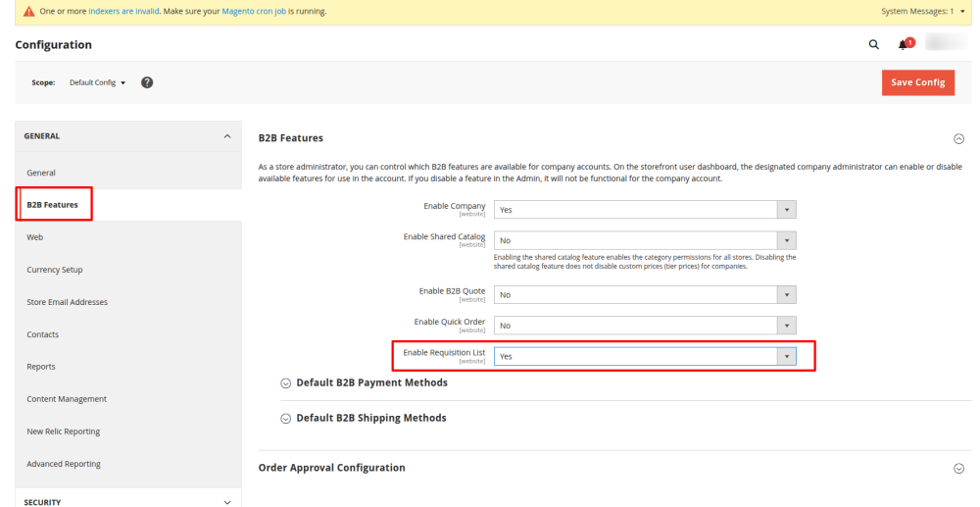This screenshot has height=507, width=980.
Task: Open the Currency Setup sidebar item
Action: coord(55,270)
